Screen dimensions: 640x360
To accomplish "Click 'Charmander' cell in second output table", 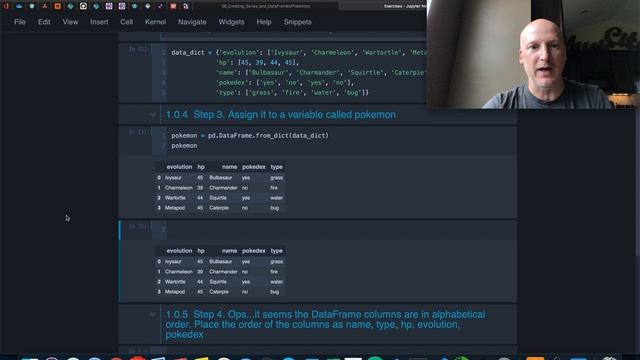I will click(223, 272).
